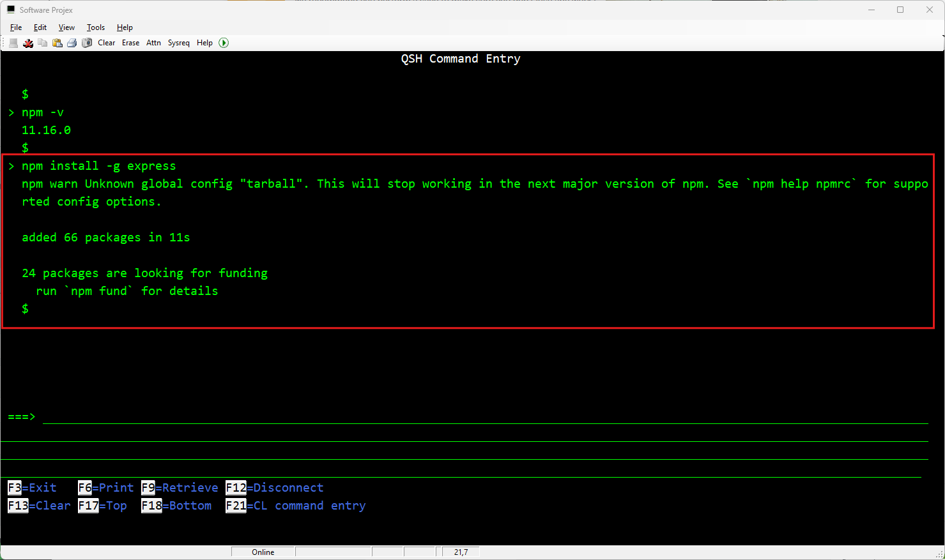The width and height of the screenshot is (945, 560).
Task: Click the Copy toolbar icon
Action: 43,43
